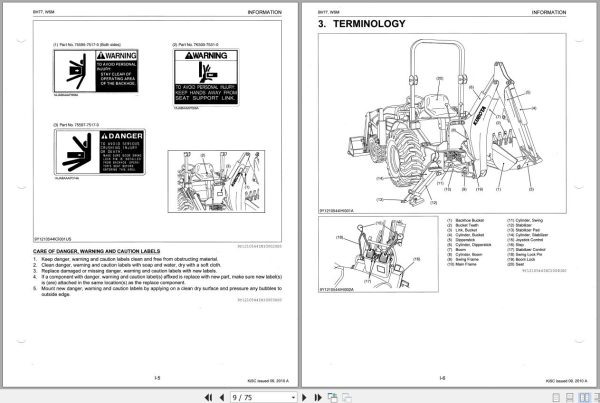Click legend entry '(7) Boom'
Viewport: 600px width, 403px height.
point(457,250)
